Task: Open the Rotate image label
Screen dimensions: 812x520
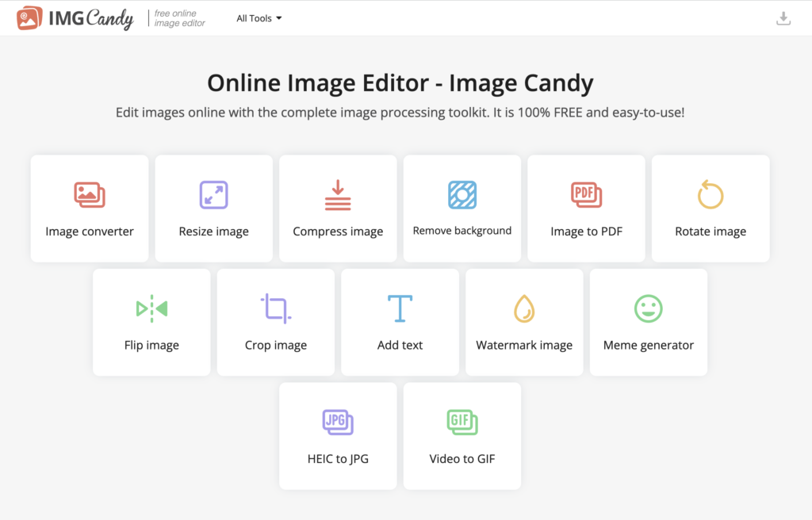Action: (710, 231)
